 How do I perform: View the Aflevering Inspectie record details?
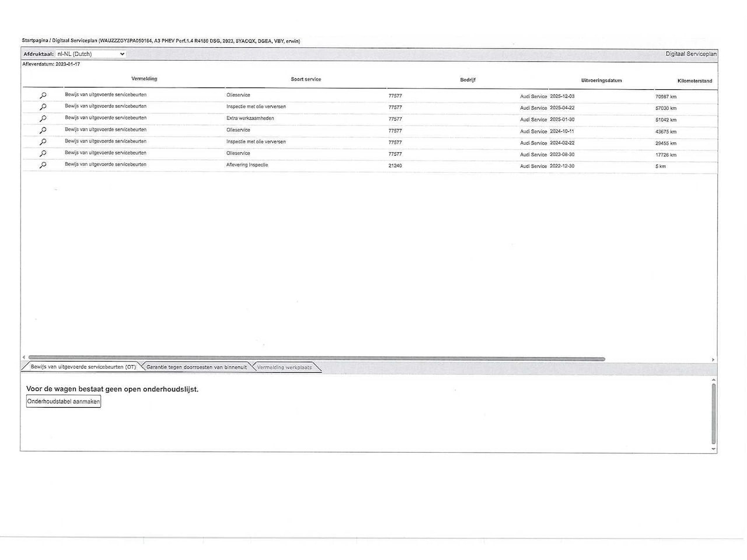[x=43, y=166]
